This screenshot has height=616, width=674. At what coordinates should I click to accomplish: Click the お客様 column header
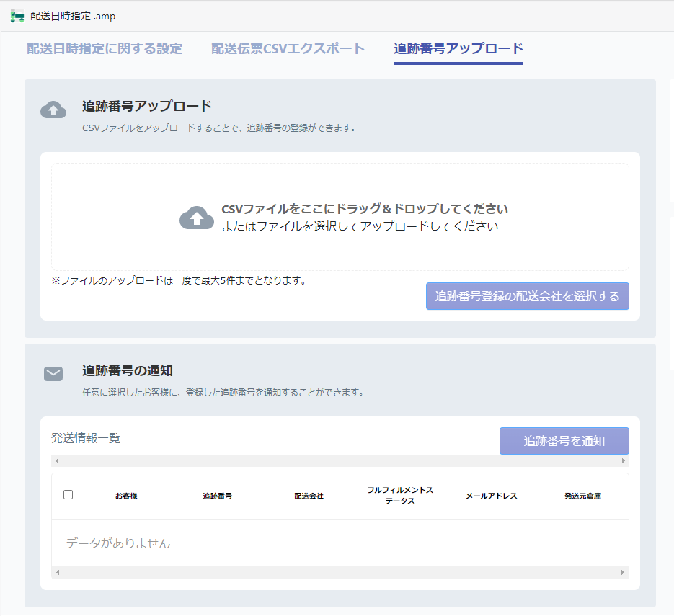126,496
